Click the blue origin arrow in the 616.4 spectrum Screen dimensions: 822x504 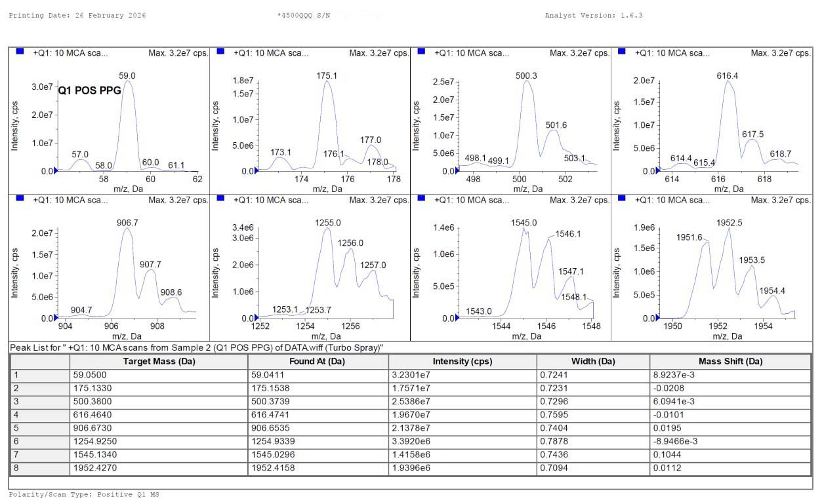[x=658, y=170]
